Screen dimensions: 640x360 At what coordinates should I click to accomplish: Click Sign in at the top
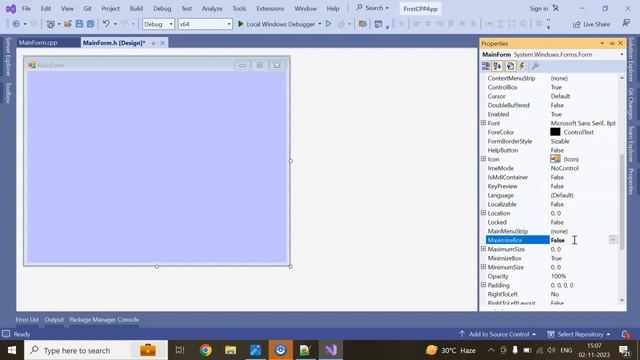tap(539, 9)
